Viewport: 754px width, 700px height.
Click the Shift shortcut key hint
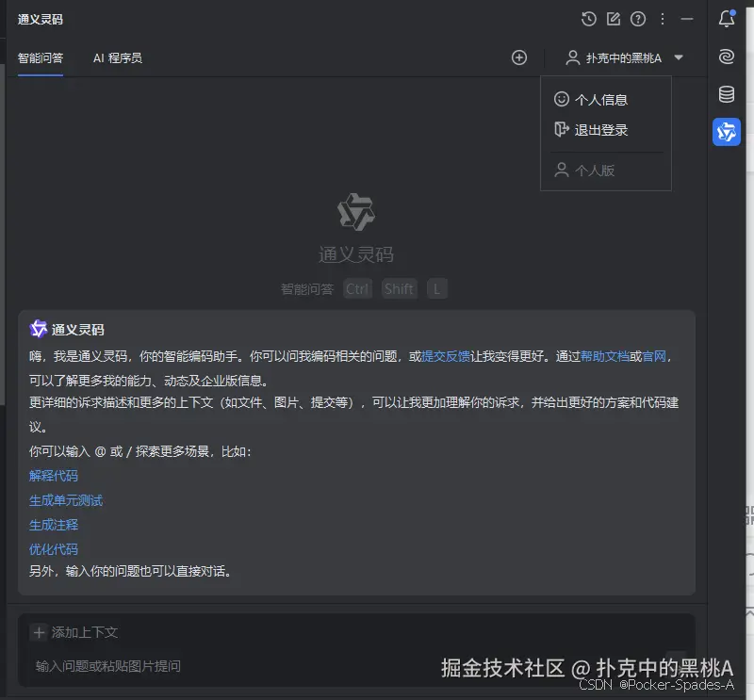pos(399,289)
